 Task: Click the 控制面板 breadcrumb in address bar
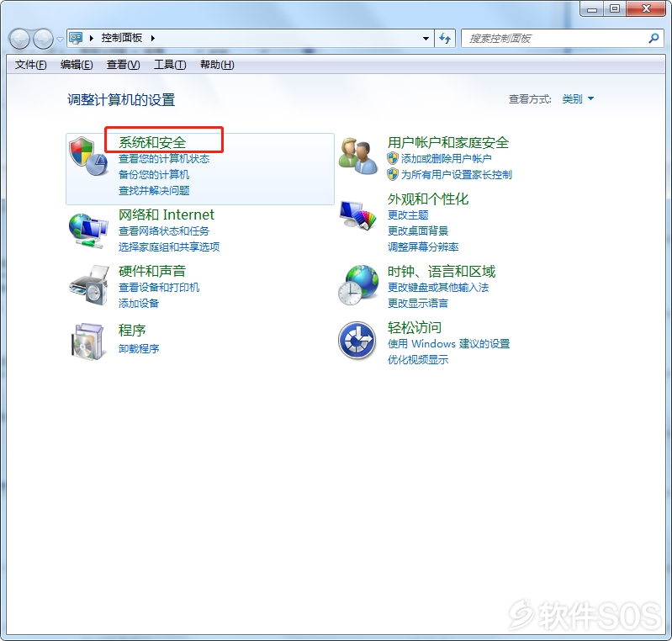click(122, 38)
